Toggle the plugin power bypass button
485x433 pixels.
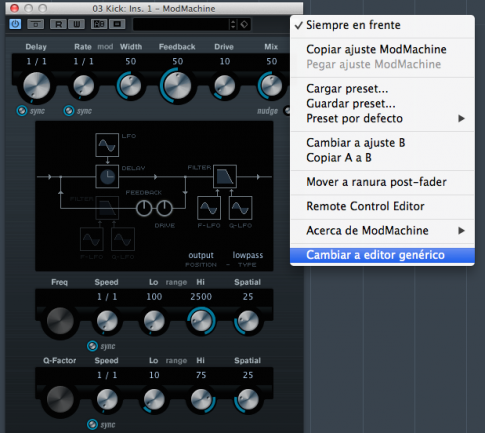(15, 24)
